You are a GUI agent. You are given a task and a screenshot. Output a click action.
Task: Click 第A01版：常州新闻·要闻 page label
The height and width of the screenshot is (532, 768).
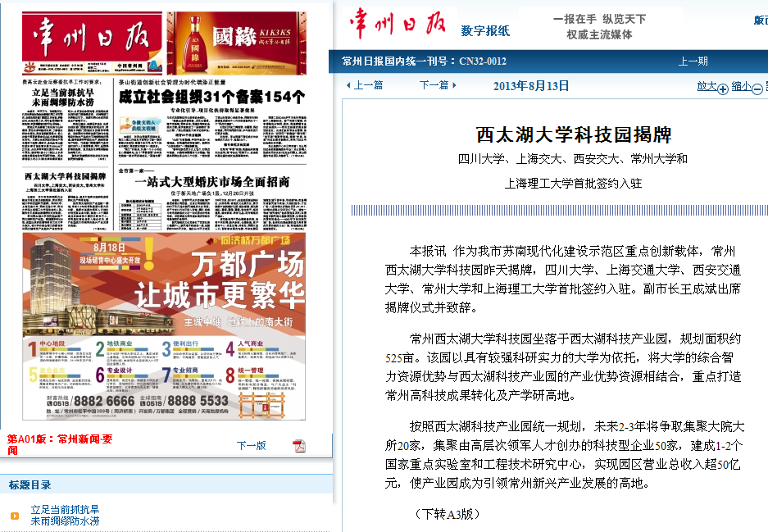[x=60, y=444]
